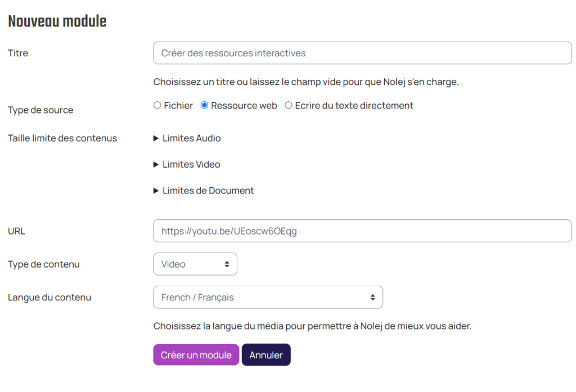This screenshot has width=576, height=392.
Task: Select the Ressource web radio button
Action: click(205, 105)
